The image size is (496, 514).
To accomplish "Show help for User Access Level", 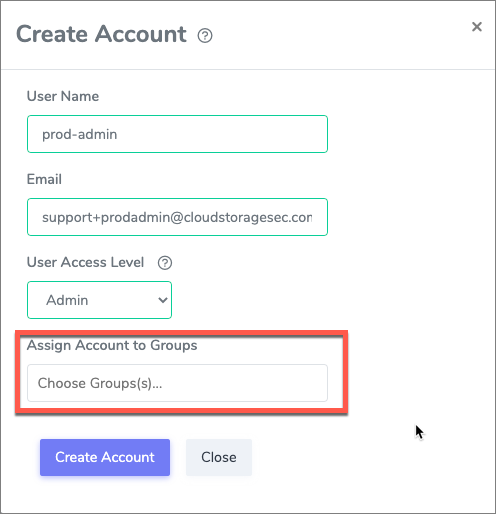I will tap(165, 263).
